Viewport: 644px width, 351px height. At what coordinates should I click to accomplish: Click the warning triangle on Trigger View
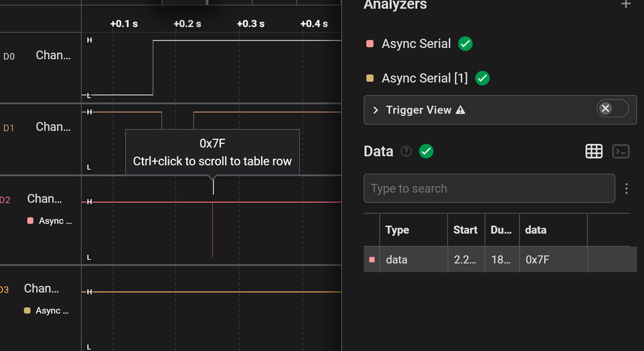pyautogui.click(x=460, y=110)
